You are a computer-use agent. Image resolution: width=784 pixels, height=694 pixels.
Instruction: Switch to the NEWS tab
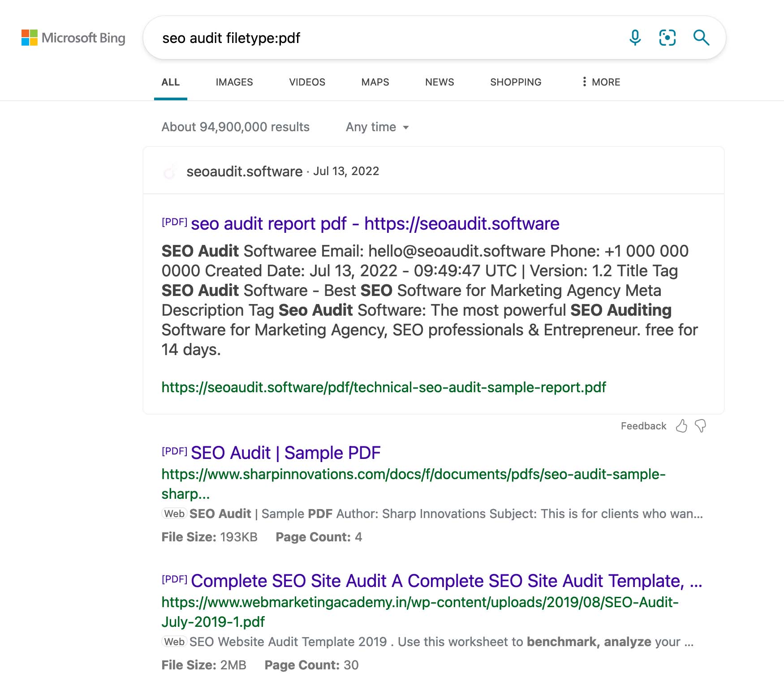[439, 82]
